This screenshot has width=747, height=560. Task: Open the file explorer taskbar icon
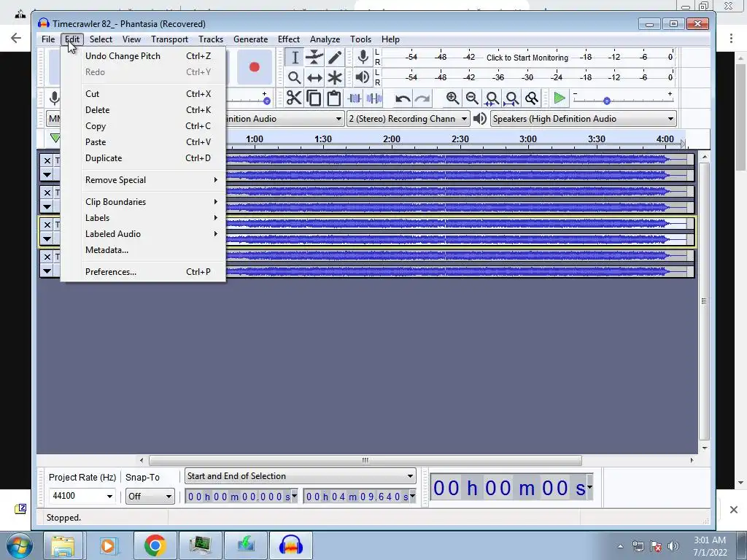coord(63,545)
